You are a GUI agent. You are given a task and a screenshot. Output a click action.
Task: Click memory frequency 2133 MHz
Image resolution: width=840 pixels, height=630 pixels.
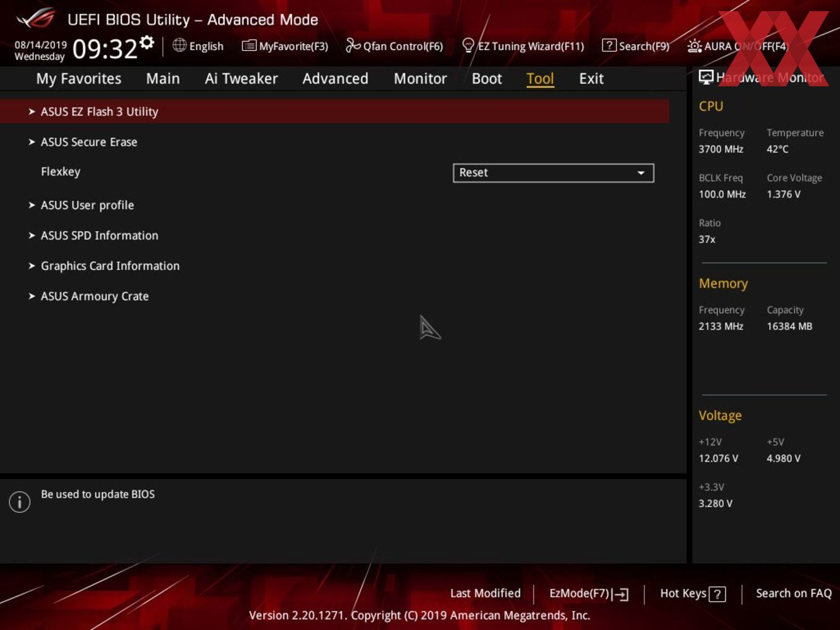721,326
